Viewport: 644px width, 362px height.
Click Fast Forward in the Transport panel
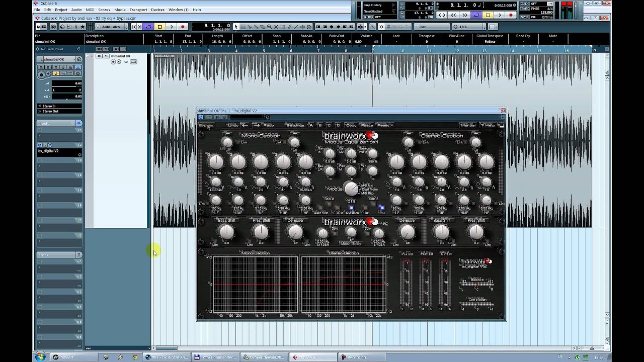465,15
